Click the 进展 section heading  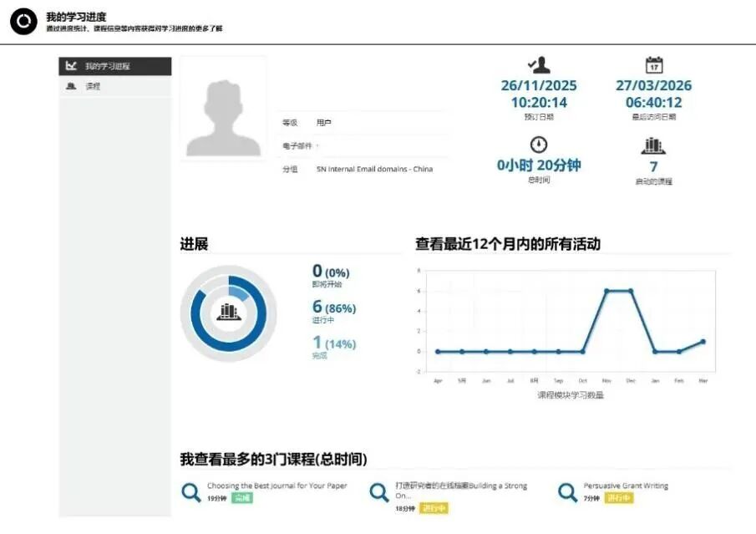click(x=194, y=244)
